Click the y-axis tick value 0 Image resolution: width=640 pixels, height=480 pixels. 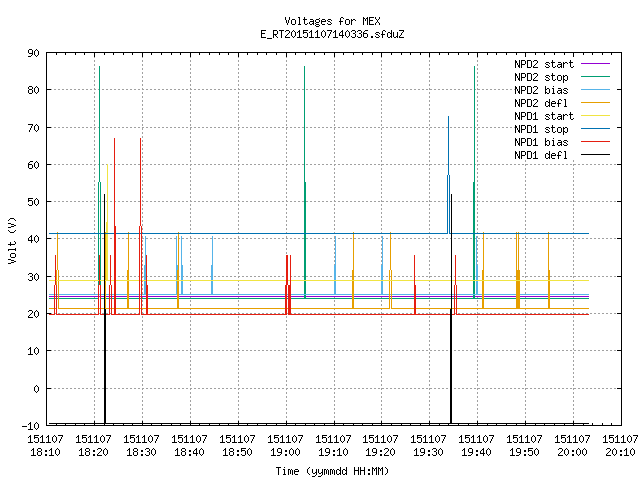click(x=36, y=389)
